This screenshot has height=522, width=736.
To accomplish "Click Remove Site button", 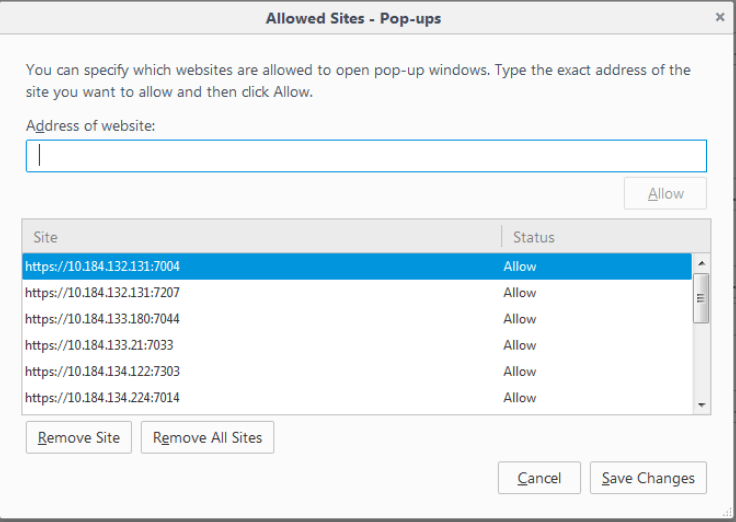I will (79, 438).
